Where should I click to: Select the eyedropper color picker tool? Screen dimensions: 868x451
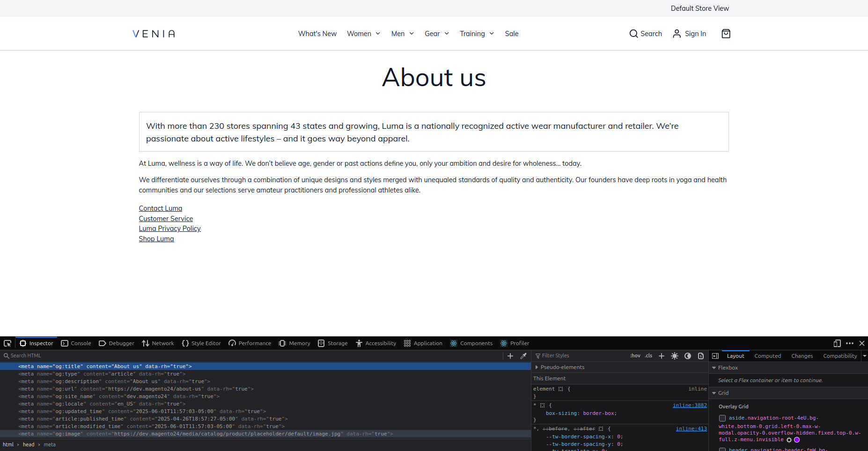click(x=523, y=356)
